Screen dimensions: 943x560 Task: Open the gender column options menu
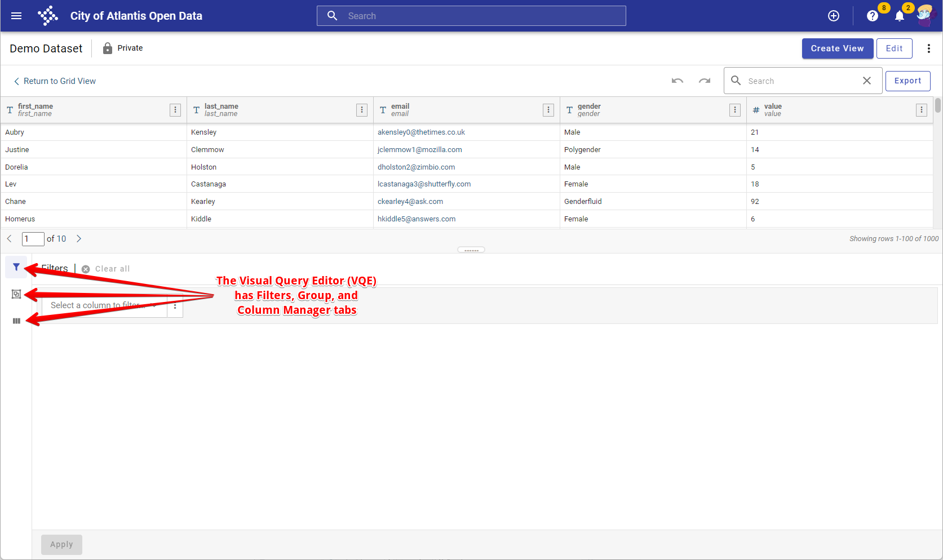coord(734,110)
